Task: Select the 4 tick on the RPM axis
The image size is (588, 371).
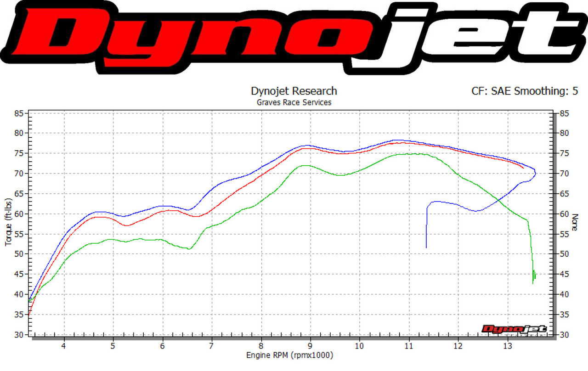Action: click(x=64, y=345)
